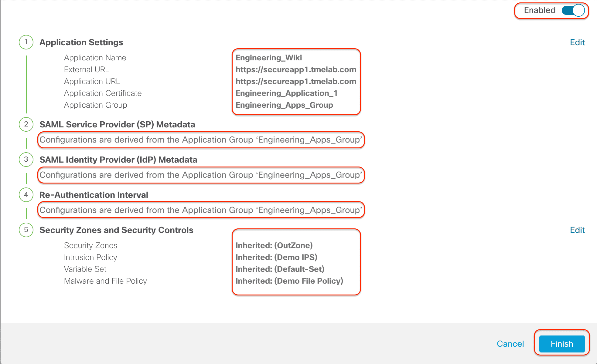The height and width of the screenshot is (364, 597).
Task: Select Re-Authentication Interval heading
Action: coord(94,195)
